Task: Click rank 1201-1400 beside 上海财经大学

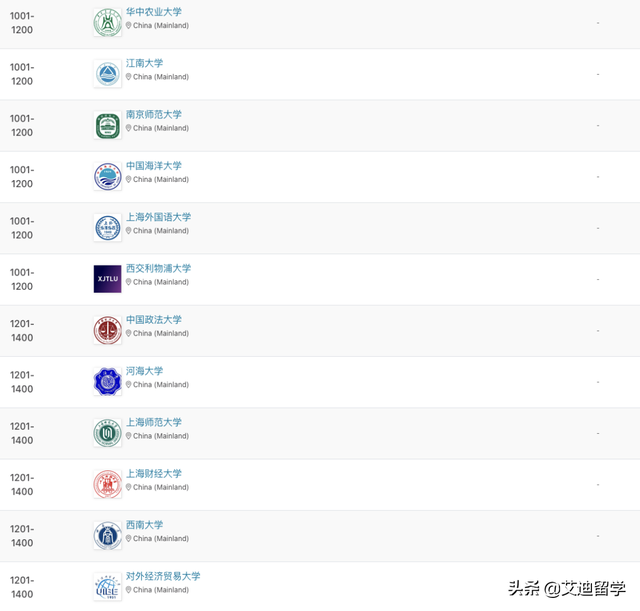Action: coord(22,484)
